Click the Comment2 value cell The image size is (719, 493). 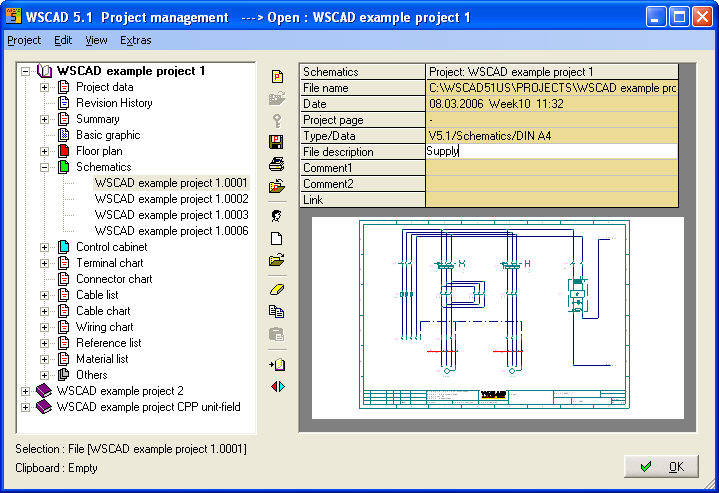click(x=552, y=183)
